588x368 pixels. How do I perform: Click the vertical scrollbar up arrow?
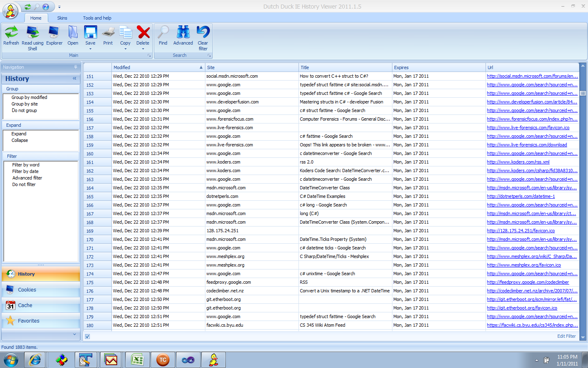pos(583,66)
